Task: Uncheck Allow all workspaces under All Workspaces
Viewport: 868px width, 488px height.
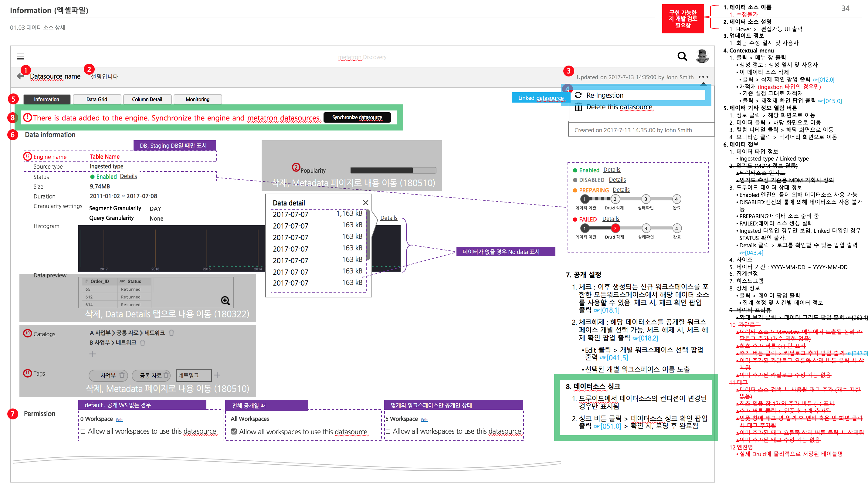Action: point(234,431)
